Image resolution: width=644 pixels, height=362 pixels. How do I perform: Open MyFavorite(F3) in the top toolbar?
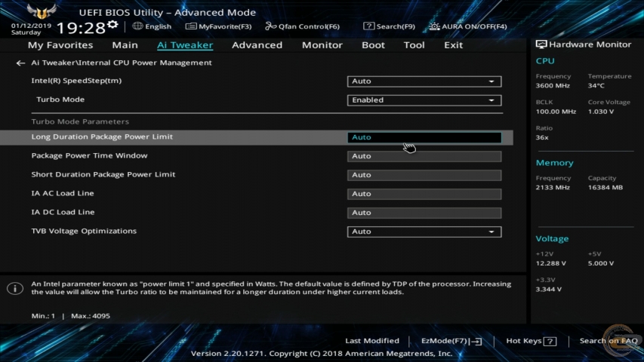point(218,26)
